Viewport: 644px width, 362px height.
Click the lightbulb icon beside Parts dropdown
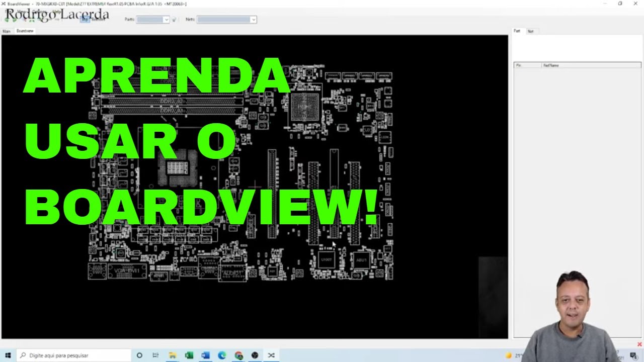174,20
